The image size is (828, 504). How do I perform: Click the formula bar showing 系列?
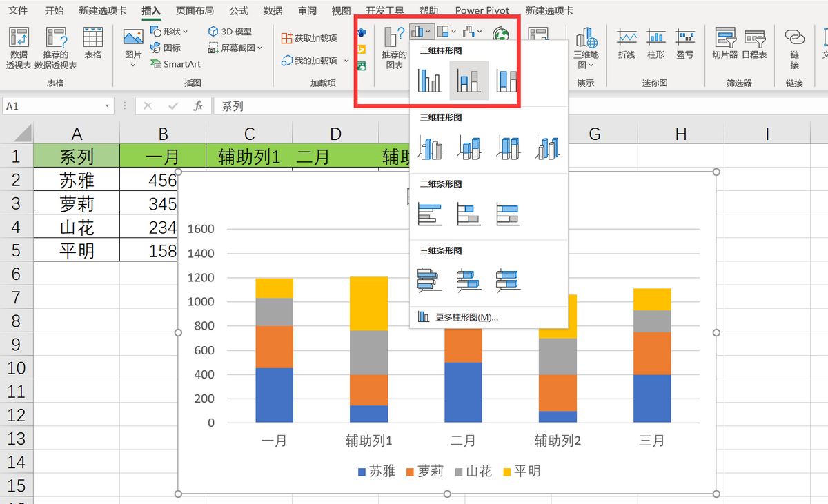click(521, 106)
